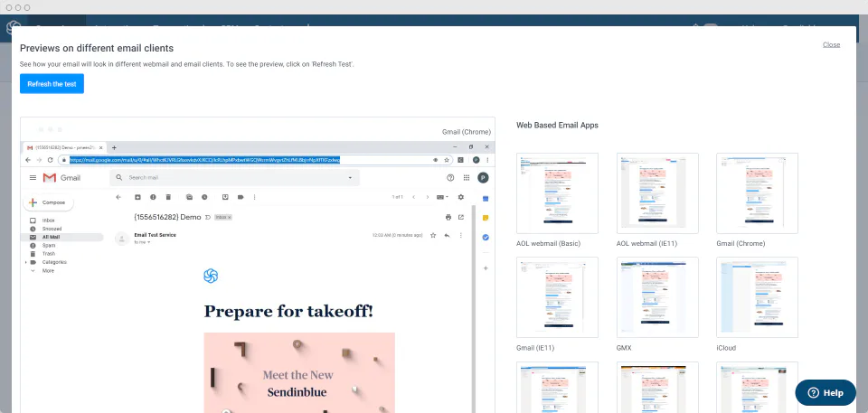Open the Help chat widget
The width and height of the screenshot is (868, 413).
click(826, 392)
